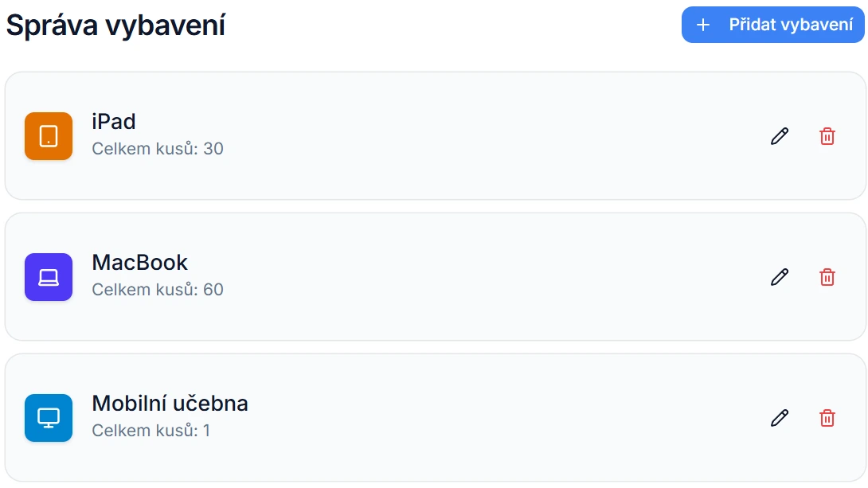Click the plus icon on the blue button
The width and height of the screenshot is (868, 488).
point(702,25)
